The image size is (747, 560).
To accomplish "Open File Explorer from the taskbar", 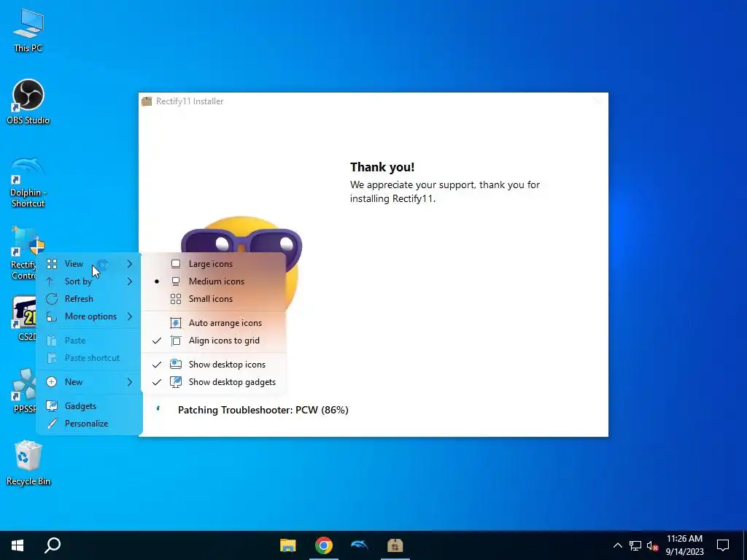I will click(x=287, y=545).
